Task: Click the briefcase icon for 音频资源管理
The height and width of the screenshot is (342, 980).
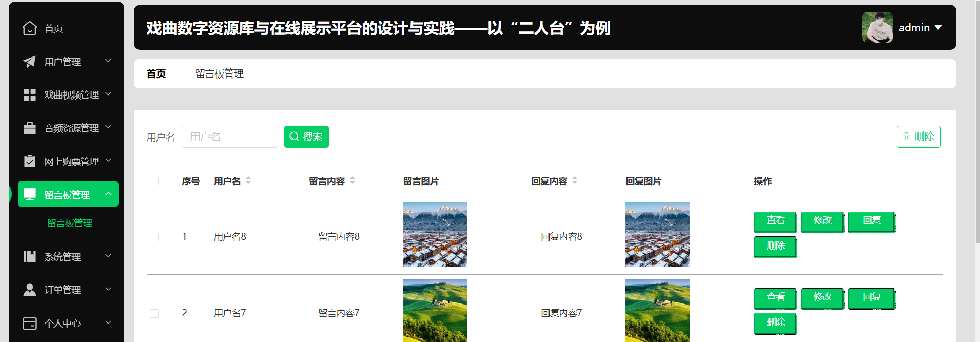Action: pyautogui.click(x=30, y=128)
